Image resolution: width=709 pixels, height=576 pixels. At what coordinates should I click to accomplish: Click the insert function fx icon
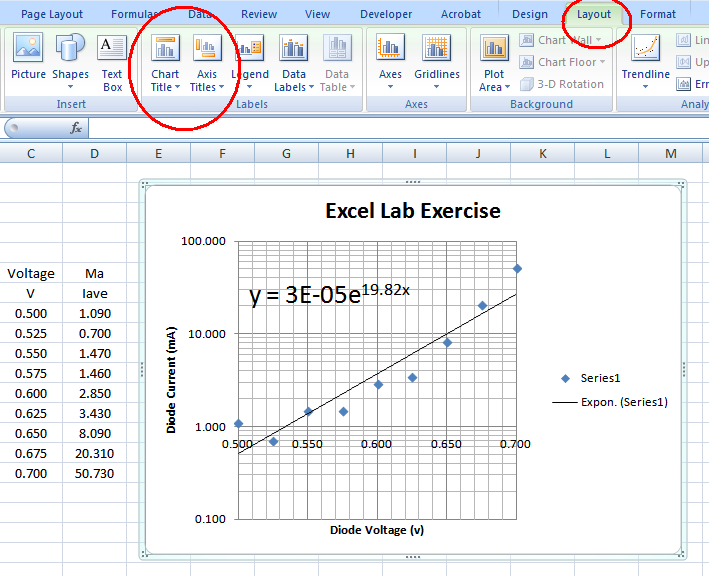[x=76, y=128]
